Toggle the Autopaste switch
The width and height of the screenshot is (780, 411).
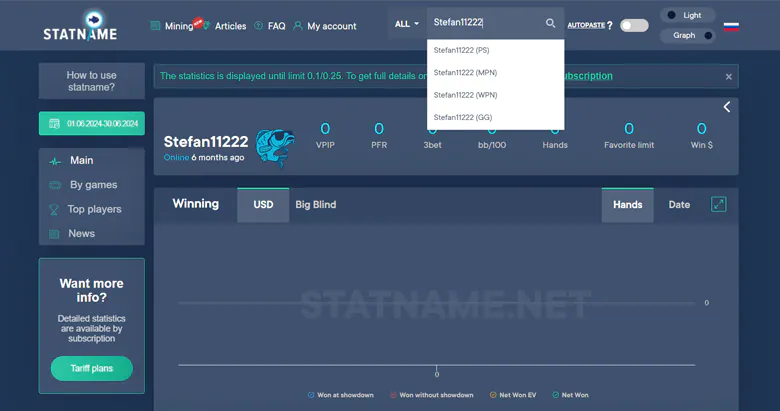(634, 25)
